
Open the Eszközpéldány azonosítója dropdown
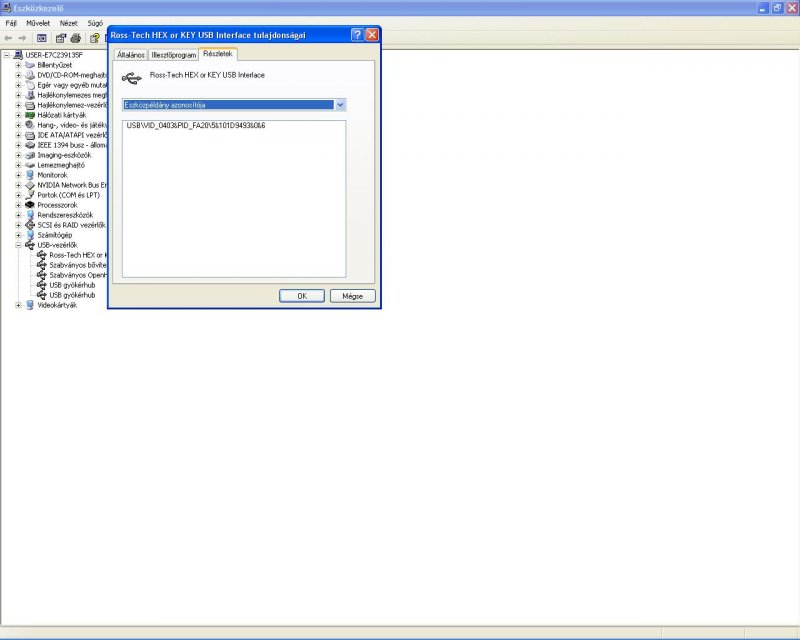(x=340, y=105)
